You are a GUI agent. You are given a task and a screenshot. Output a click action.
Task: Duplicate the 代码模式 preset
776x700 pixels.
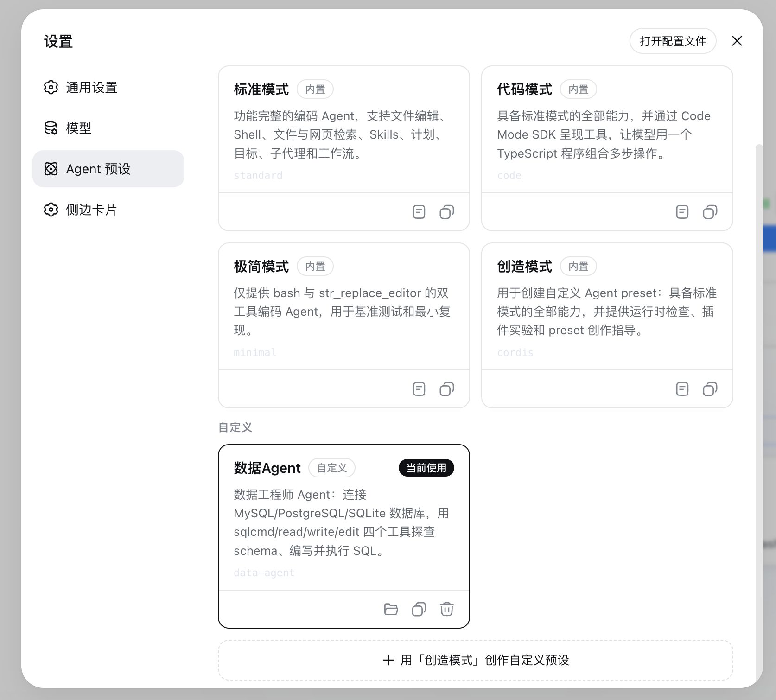pyautogui.click(x=710, y=212)
